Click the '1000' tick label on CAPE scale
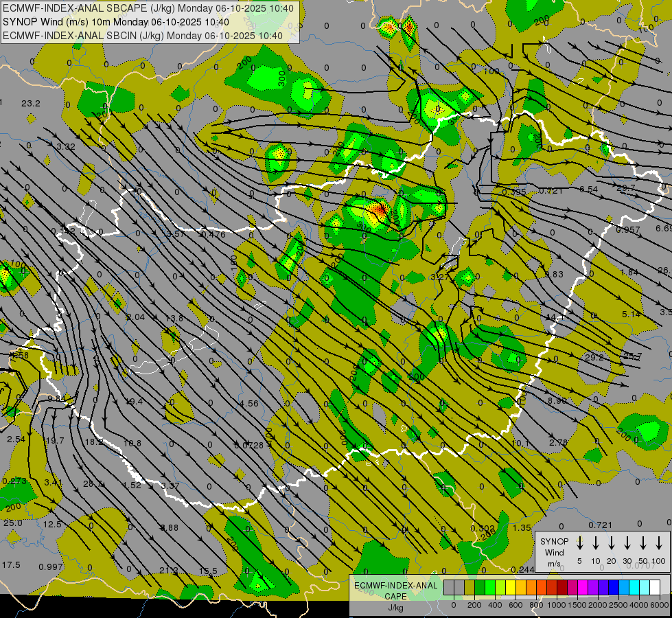672x618 pixels. pyautogui.click(x=557, y=605)
